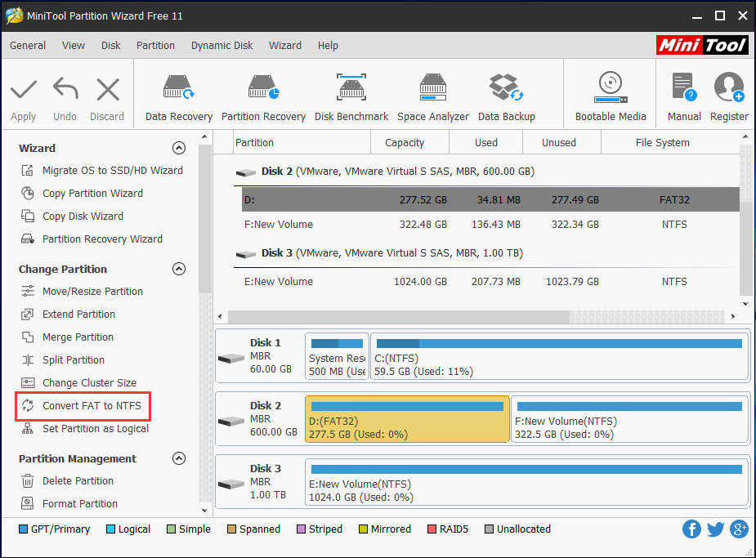The width and height of the screenshot is (756, 558).
Task: Collapse the Change Partition section
Action: pyautogui.click(x=179, y=269)
